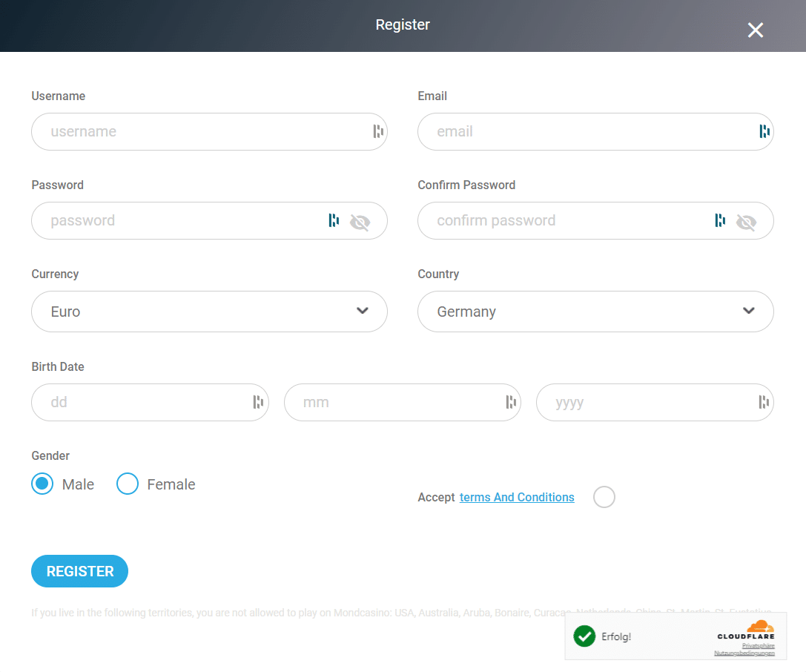
Task: Select Female gender option
Action: (x=128, y=484)
